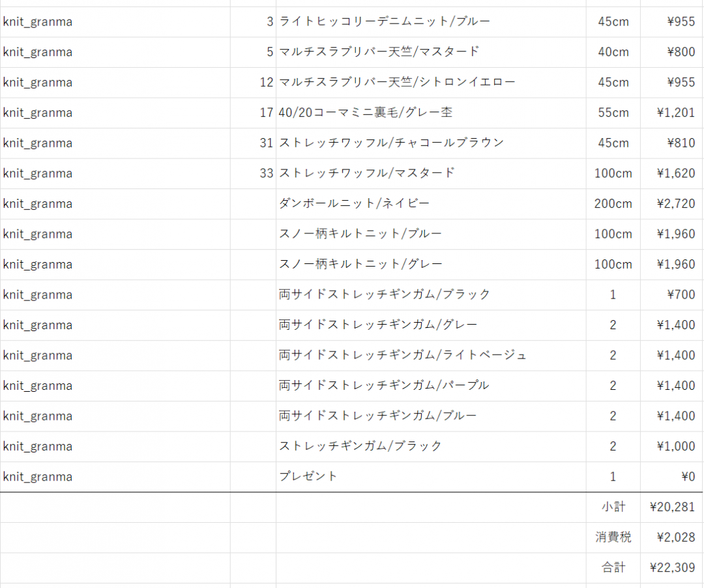Click the 55cm length cell
The height and width of the screenshot is (588, 704).
[x=613, y=113]
